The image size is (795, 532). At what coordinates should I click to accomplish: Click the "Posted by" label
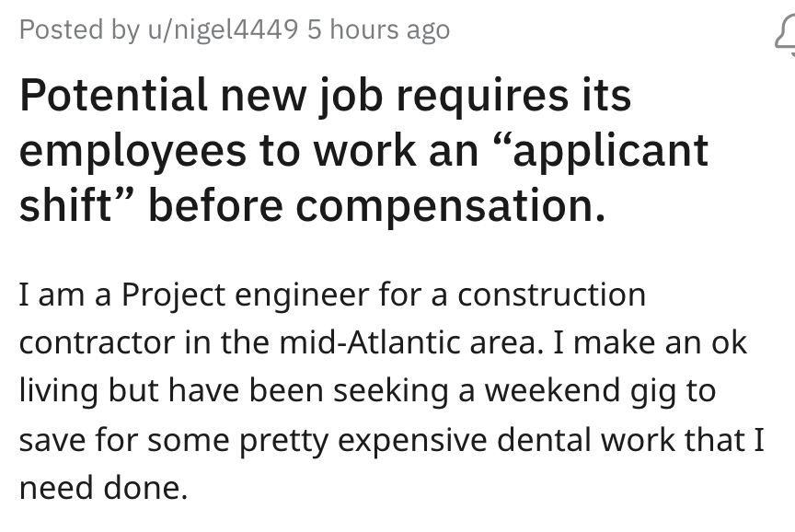coord(75,29)
